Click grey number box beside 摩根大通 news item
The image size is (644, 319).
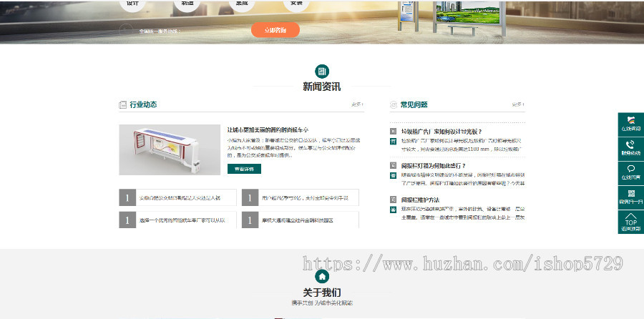(x=250, y=220)
